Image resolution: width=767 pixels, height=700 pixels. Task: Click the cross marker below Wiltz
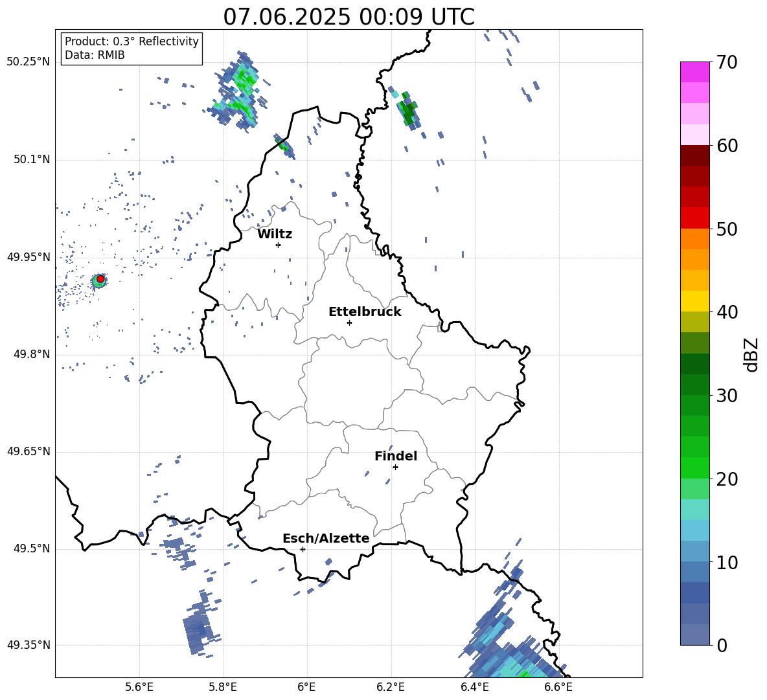[278, 245]
